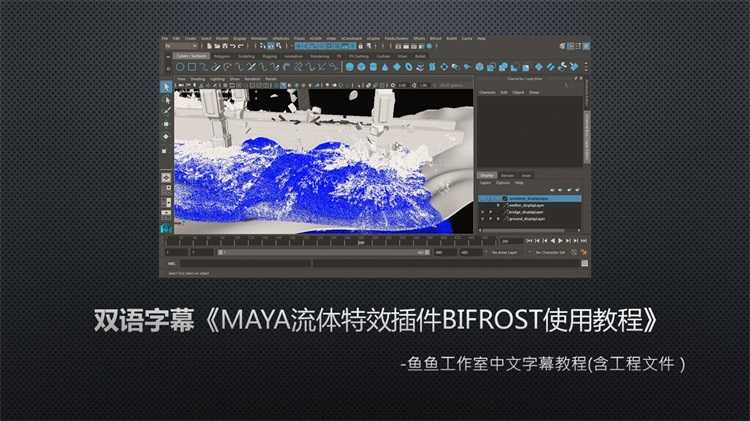Open the Edit menu in main menu bar
Image resolution: width=750 pixels, height=421 pixels.
click(176, 38)
